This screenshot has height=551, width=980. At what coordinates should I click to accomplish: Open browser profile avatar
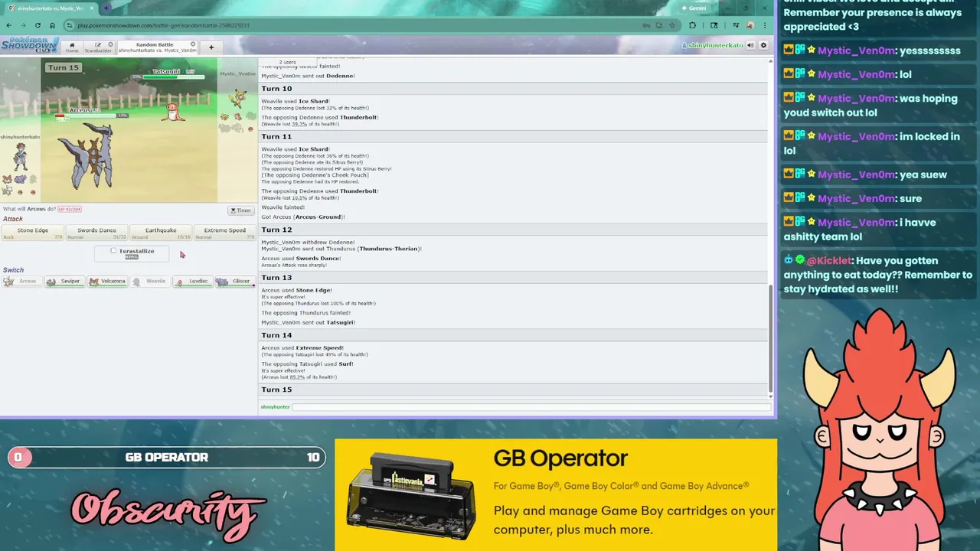(750, 25)
